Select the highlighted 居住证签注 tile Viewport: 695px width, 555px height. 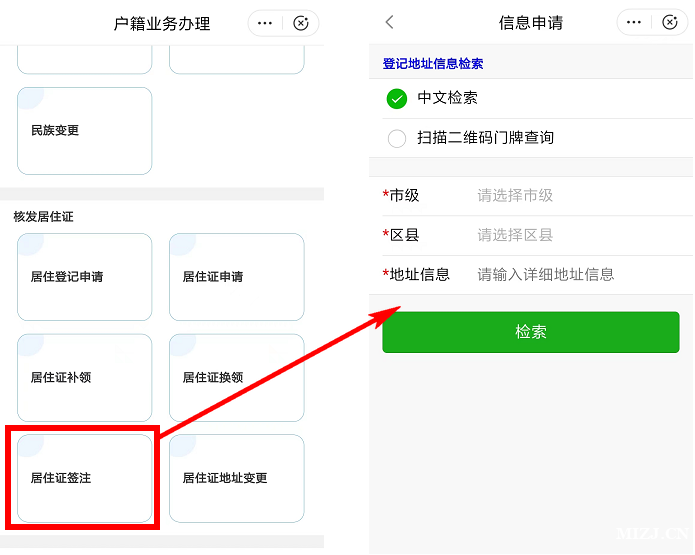pos(85,478)
